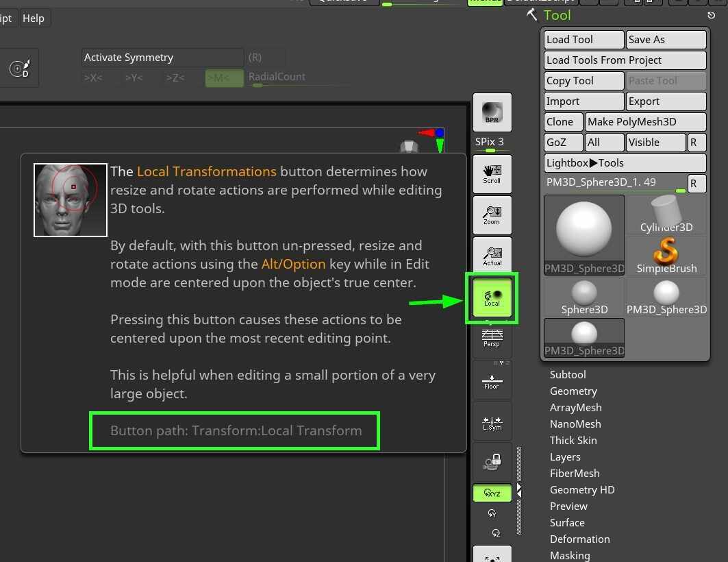
Task: Open the Help menu
Action: pos(33,19)
